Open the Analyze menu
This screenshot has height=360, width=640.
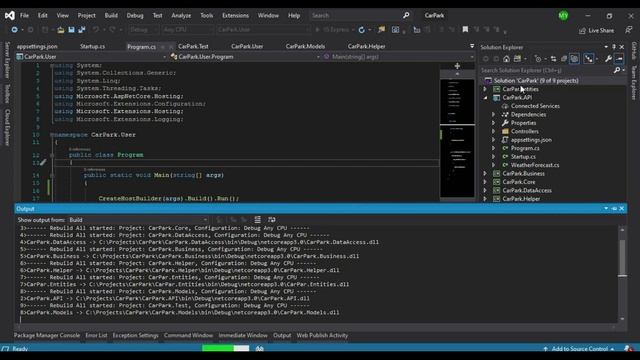coord(181,16)
